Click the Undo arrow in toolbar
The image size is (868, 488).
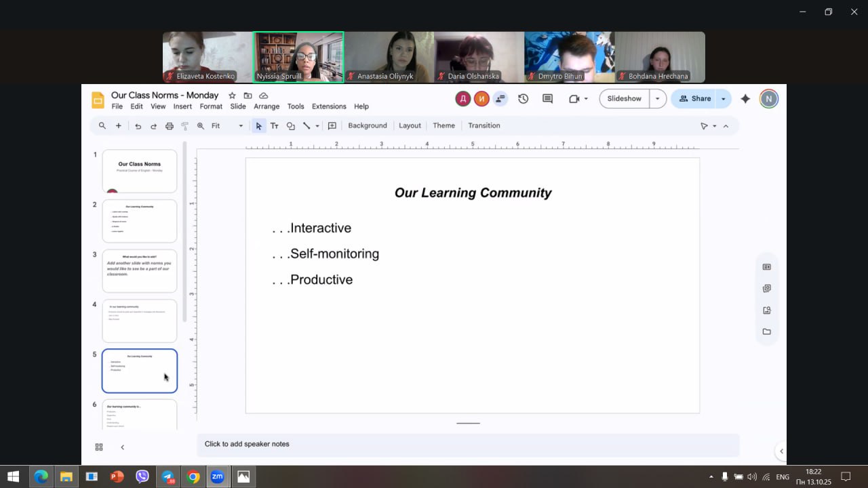tap(138, 126)
